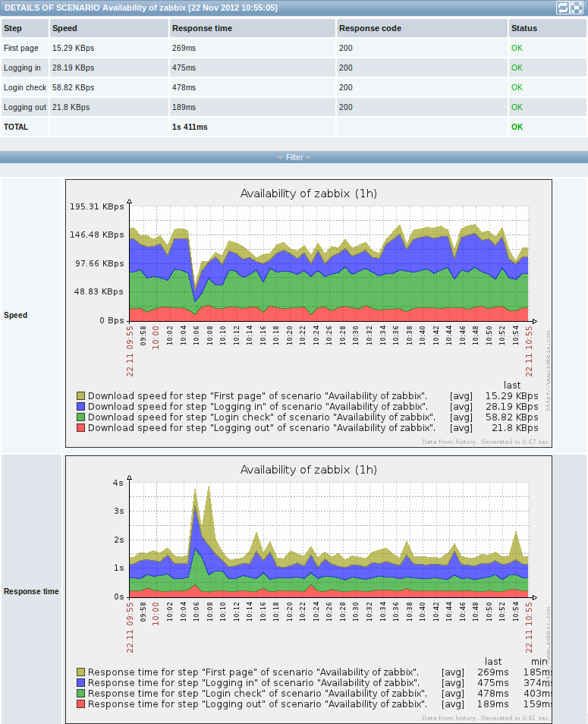Click Download speed for step "Login check" legend
The width and height of the screenshot is (588, 724).
tap(262, 417)
